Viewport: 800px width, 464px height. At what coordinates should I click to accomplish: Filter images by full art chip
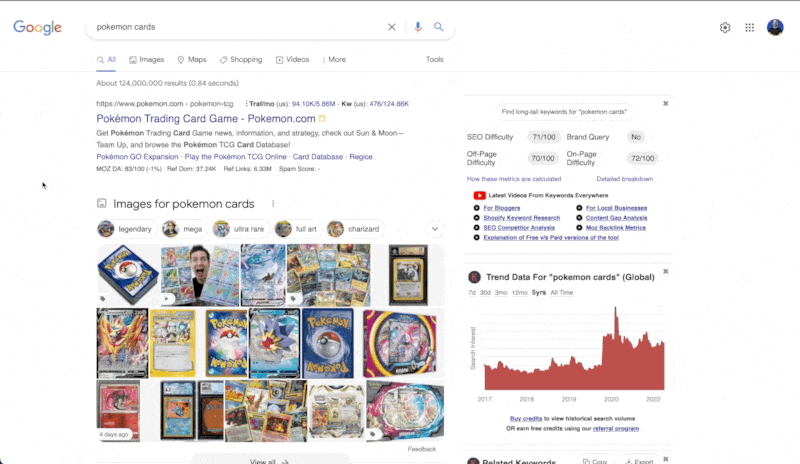(297, 229)
